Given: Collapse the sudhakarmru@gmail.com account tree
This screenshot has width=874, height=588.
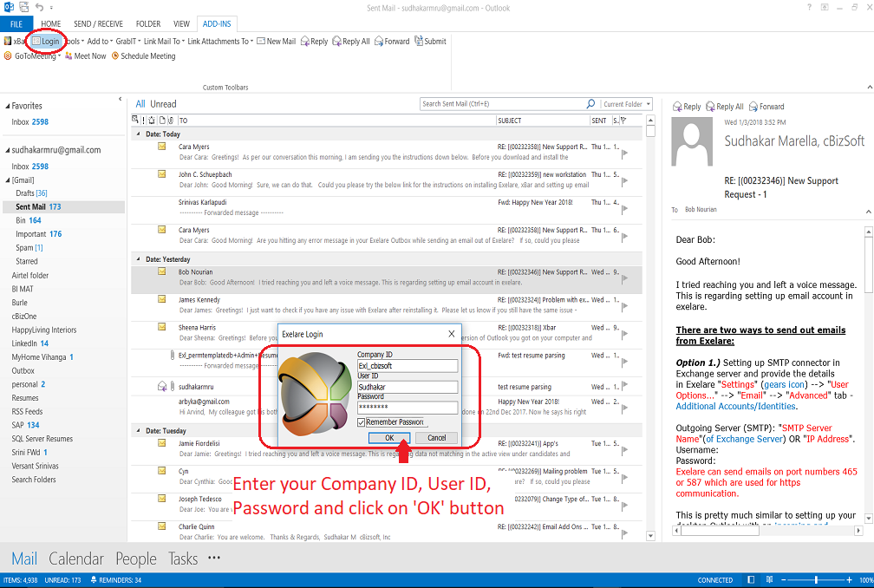Looking at the screenshot, I should pyautogui.click(x=8, y=150).
